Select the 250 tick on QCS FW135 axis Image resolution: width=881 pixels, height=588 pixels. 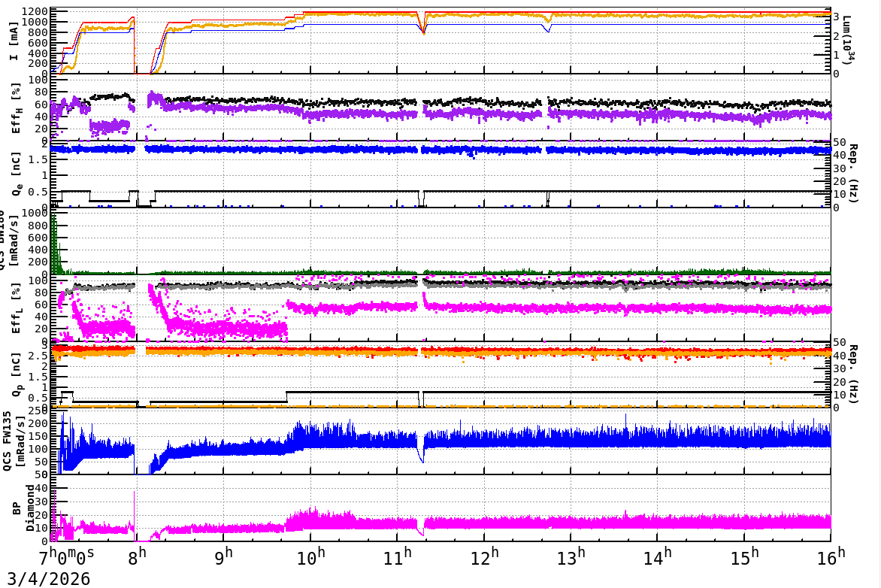(39, 411)
